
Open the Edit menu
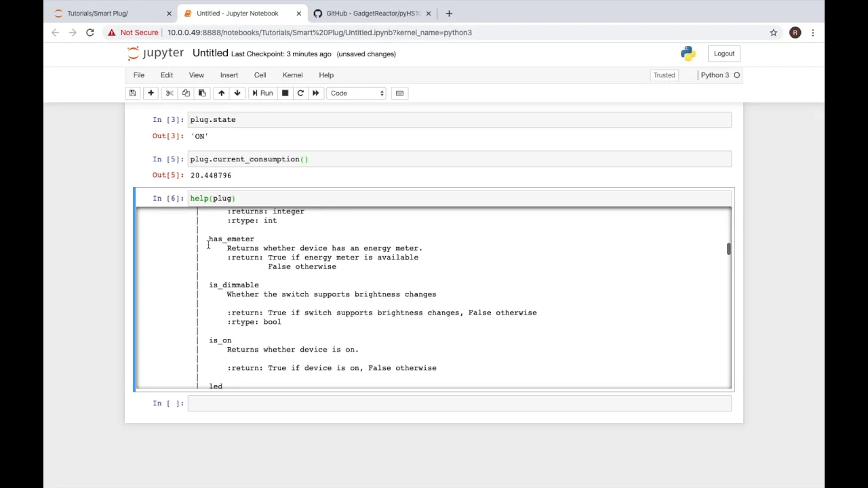(x=166, y=75)
